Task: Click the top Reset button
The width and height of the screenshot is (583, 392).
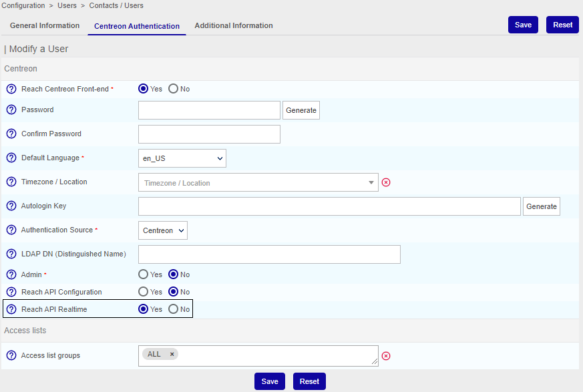Action: [562, 25]
